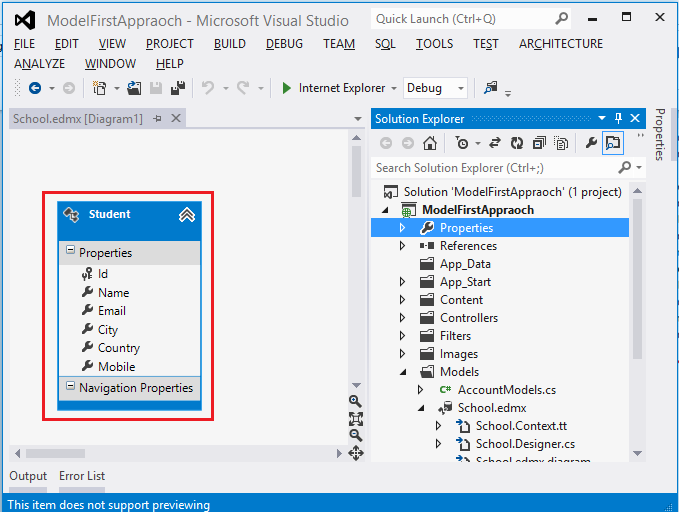Click the pan navigation icon in the diagram

[x=356, y=453]
